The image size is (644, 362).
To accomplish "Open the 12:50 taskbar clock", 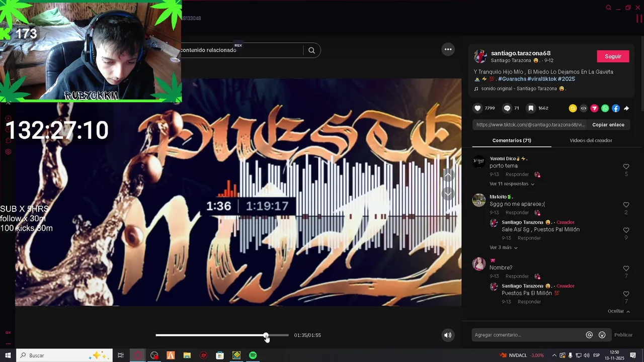I will point(614,355).
